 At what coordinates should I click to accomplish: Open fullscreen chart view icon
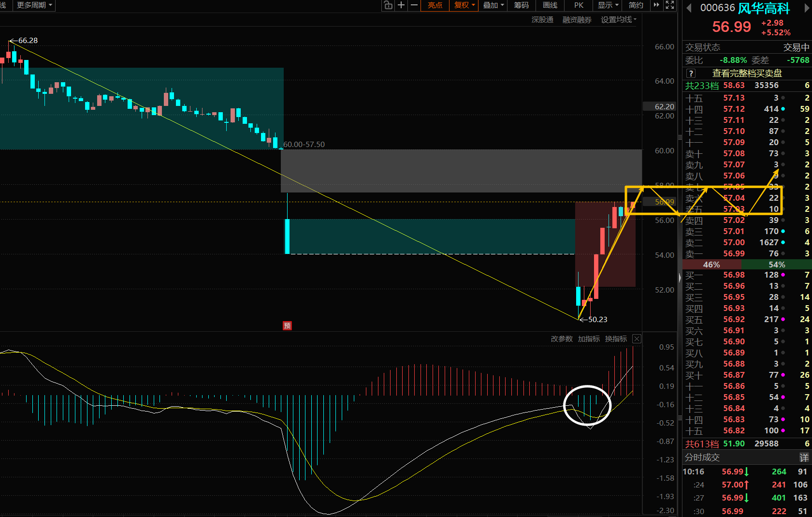670,5
